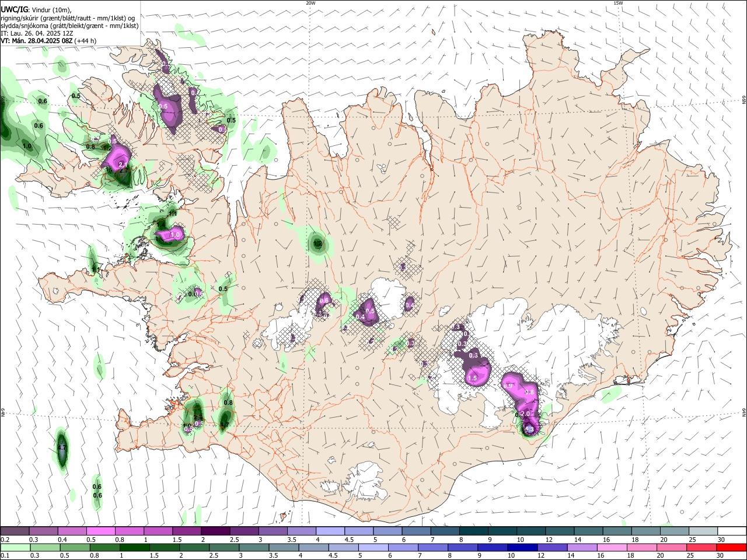Select the gray-green 3 rain swatch
Image resolution: width=747 pixels, height=560 pixels.
tap(254, 547)
